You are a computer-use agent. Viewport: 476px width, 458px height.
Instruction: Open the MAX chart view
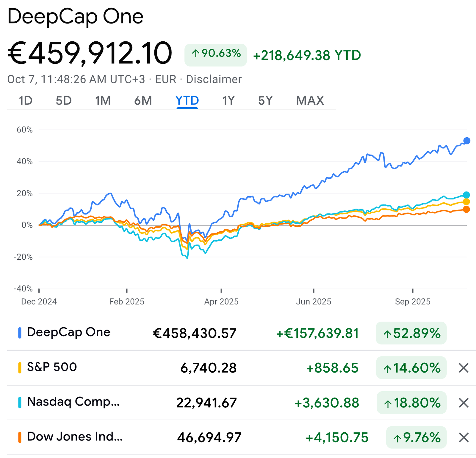pyautogui.click(x=309, y=101)
